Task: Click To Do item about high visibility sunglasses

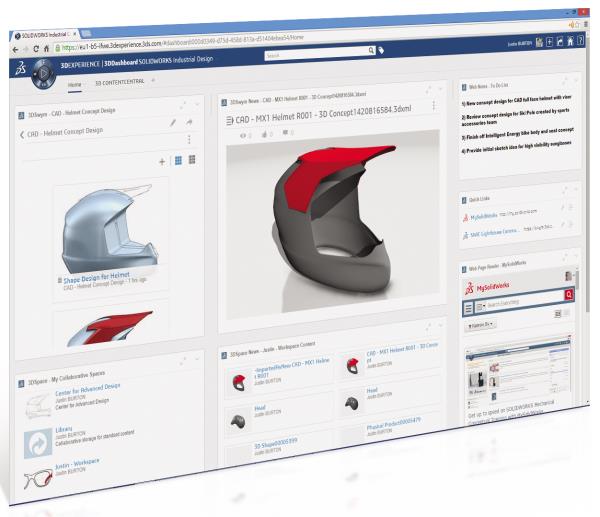Action: pyautogui.click(x=516, y=147)
